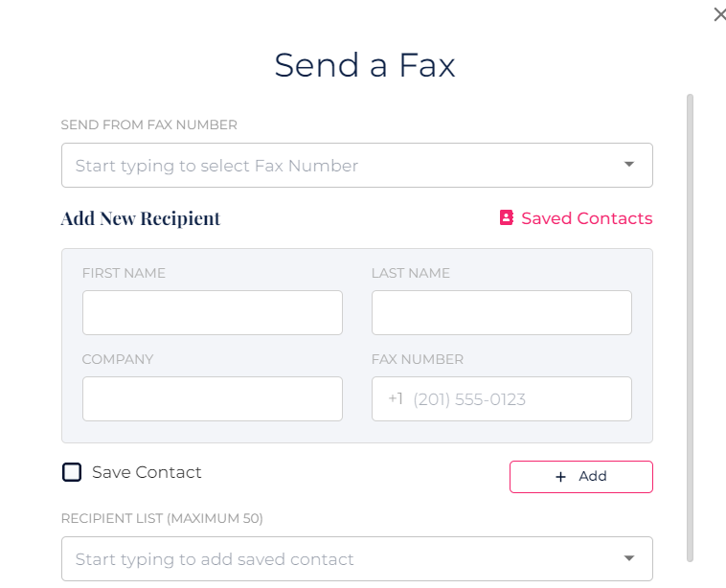
Task: Open the recipient list dropdown arrow
Action: [629, 558]
